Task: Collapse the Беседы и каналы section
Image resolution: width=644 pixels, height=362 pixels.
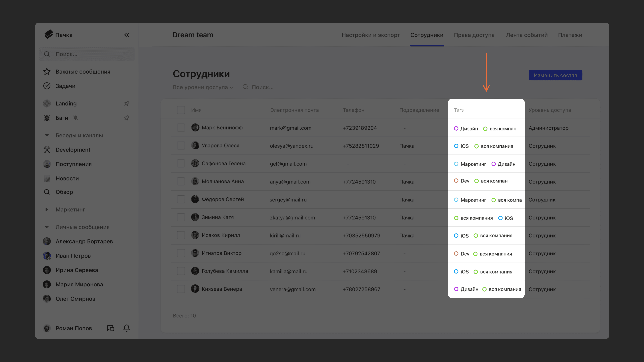Action: (x=47, y=135)
